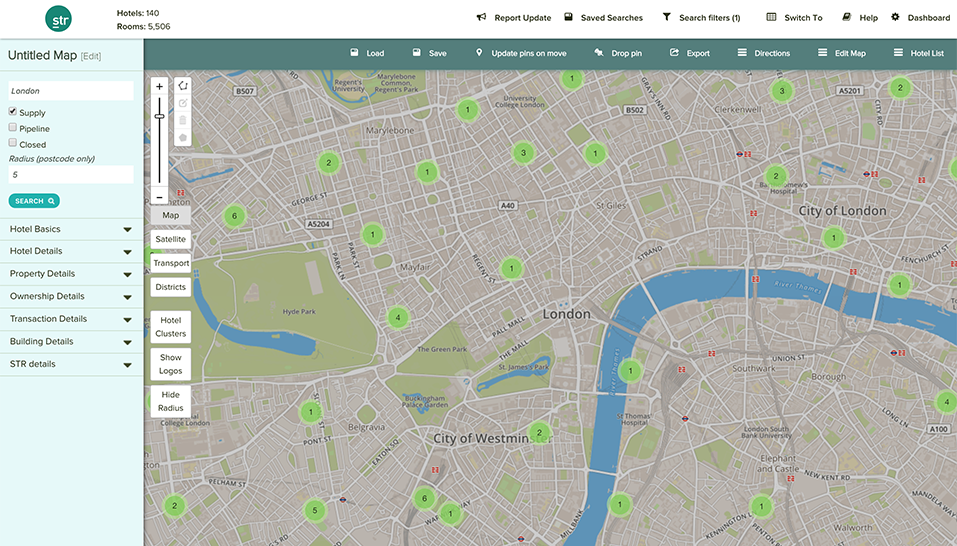Click the map zoom slider handle

(159, 117)
